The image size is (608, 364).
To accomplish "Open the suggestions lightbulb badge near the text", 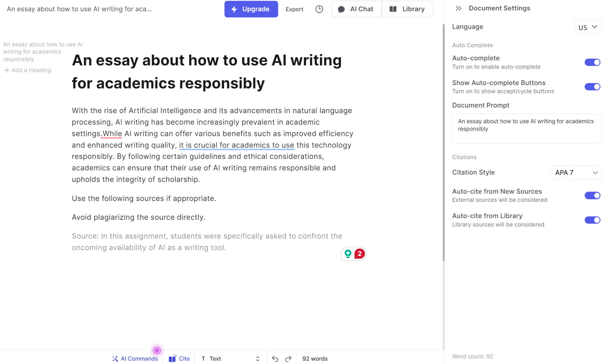I will pos(348,253).
